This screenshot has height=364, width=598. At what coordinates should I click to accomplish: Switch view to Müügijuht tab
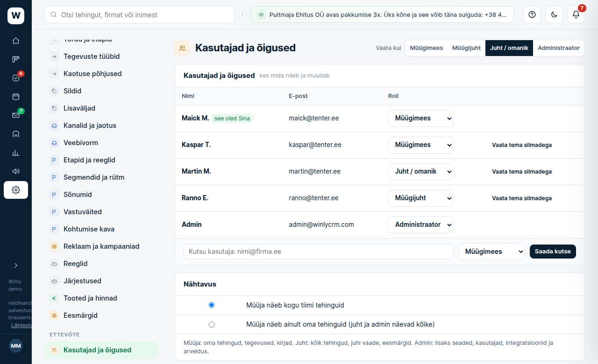(466, 48)
